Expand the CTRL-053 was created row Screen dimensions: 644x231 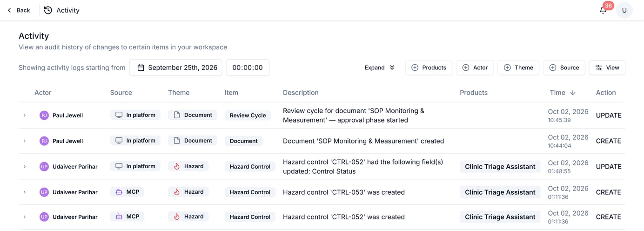(25, 192)
